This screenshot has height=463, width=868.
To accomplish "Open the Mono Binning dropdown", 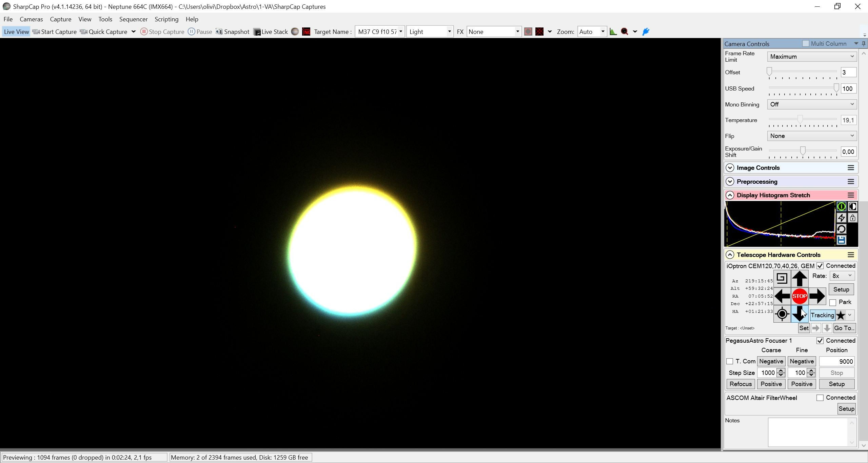I will (812, 104).
